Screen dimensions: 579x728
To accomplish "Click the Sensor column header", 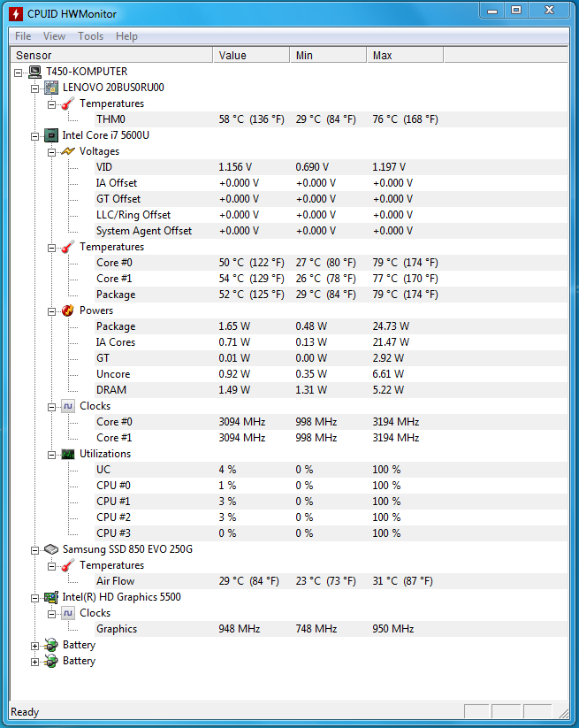I will click(111, 55).
